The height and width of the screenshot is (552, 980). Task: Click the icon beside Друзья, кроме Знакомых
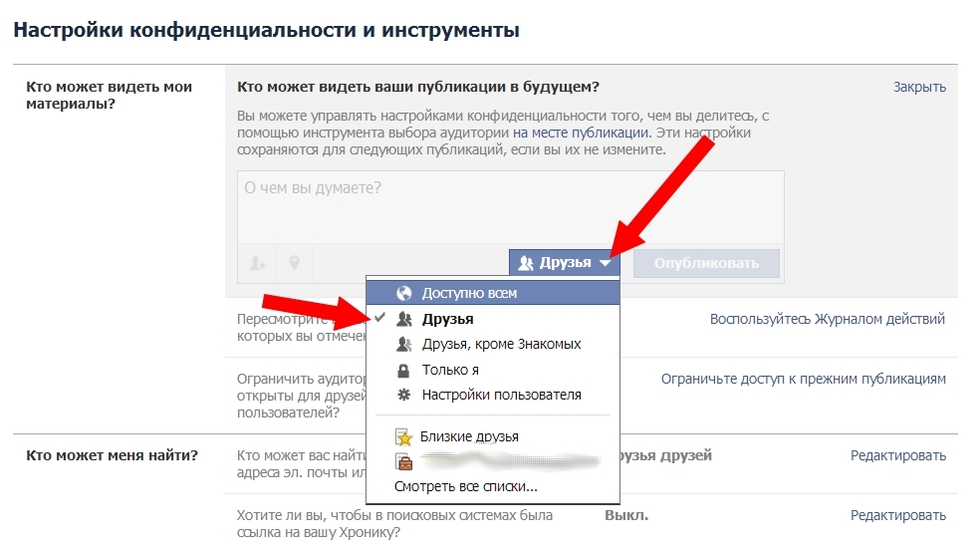pos(404,344)
